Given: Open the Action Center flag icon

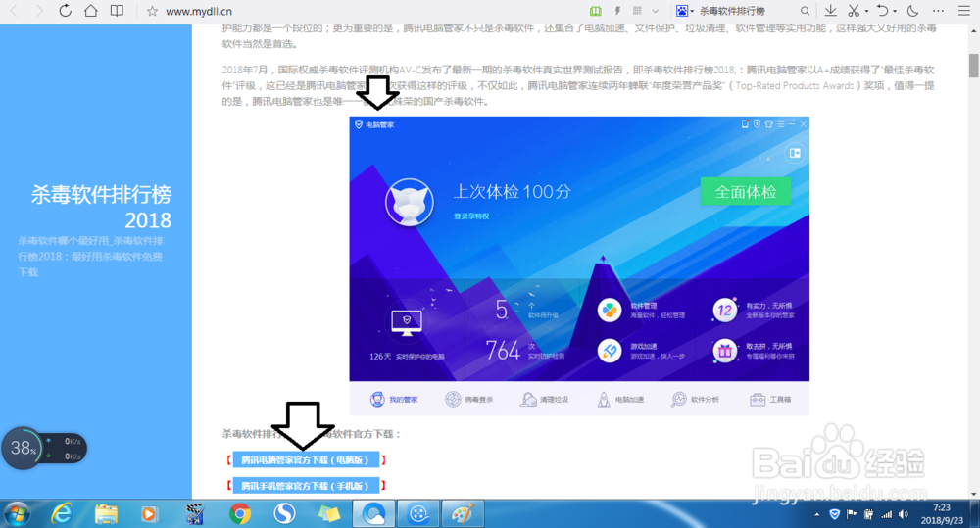Looking at the screenshot, I should tap(852, 514).
